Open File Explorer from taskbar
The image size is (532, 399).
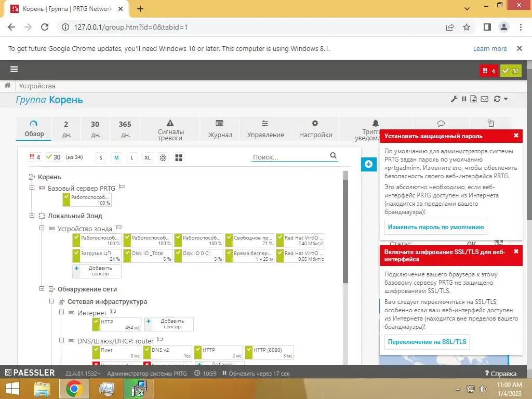pos(42,389)
